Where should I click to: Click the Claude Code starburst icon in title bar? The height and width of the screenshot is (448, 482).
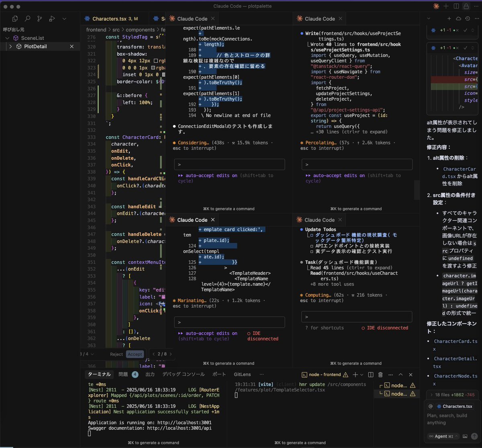[436, 6]
